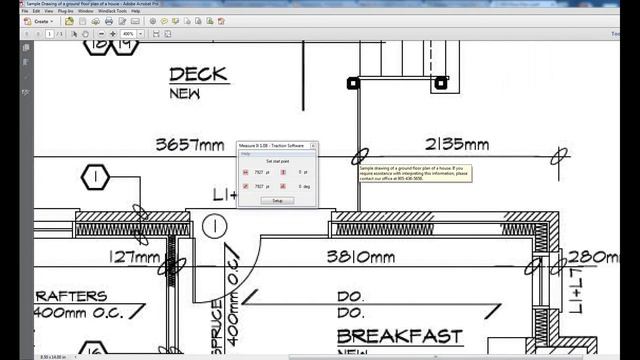The height and width of the screenshot is (360, 640).
Task: Zoom out with the minus button
Action: point(102,34)
